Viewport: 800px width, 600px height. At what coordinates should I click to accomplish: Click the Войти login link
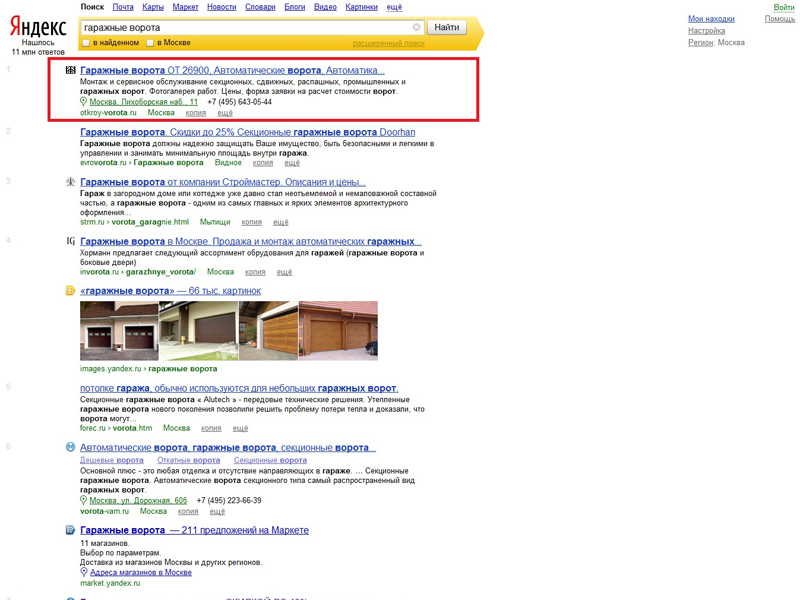click(x=784, y=7)
